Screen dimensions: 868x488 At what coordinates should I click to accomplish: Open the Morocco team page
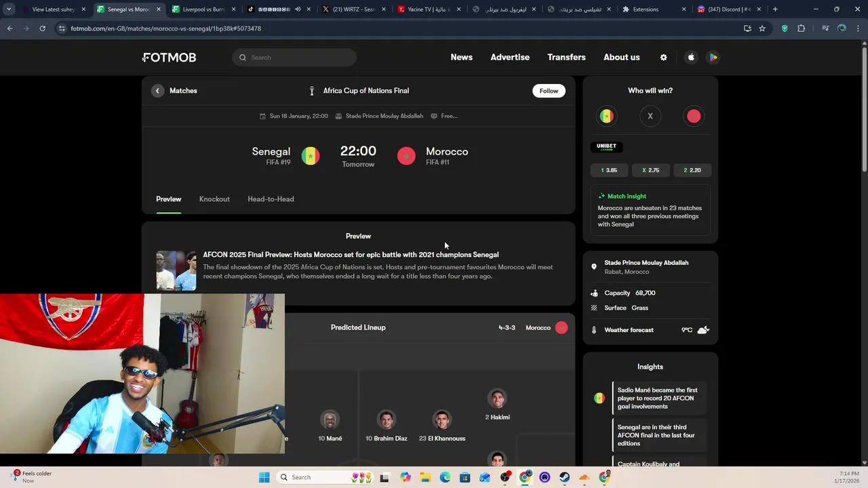(447, 152)
